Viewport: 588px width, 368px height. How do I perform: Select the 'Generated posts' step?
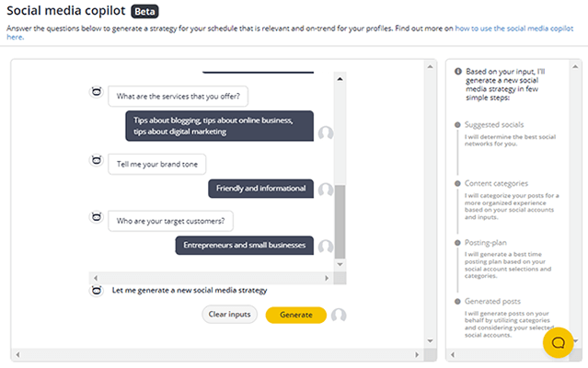pyautogui.click(x=492, y=301)
